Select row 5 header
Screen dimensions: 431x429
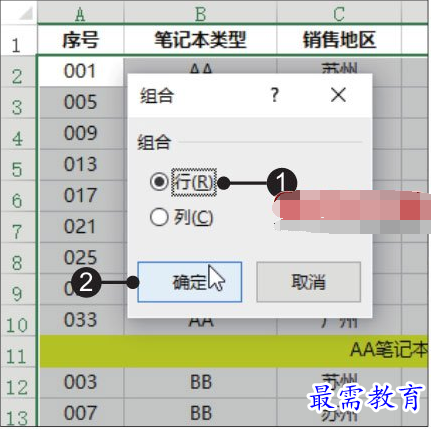click(18, 165)
